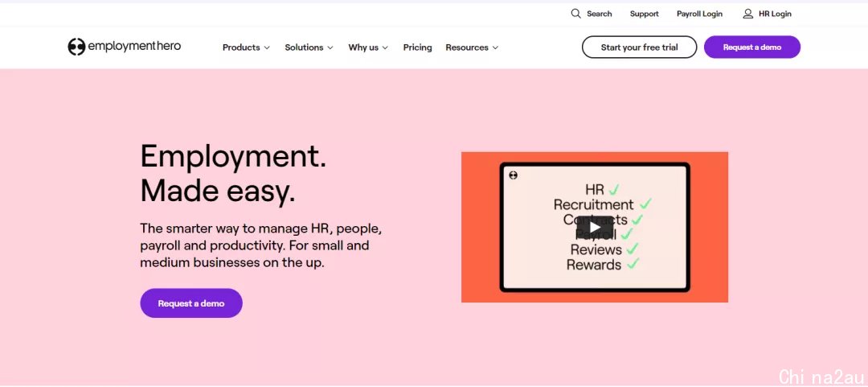Open the Why us menu
The image size is (868, 387).
click(368, 47)
